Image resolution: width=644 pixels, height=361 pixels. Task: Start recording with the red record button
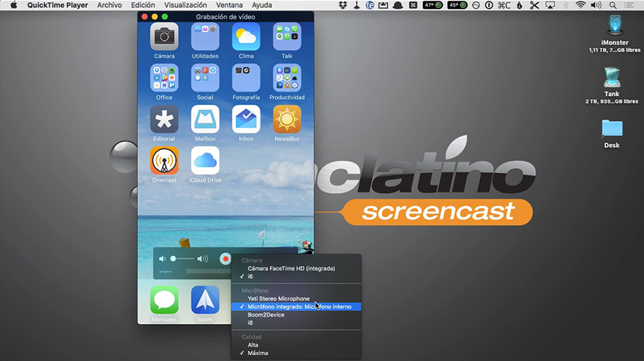click(x=225, y=259)
